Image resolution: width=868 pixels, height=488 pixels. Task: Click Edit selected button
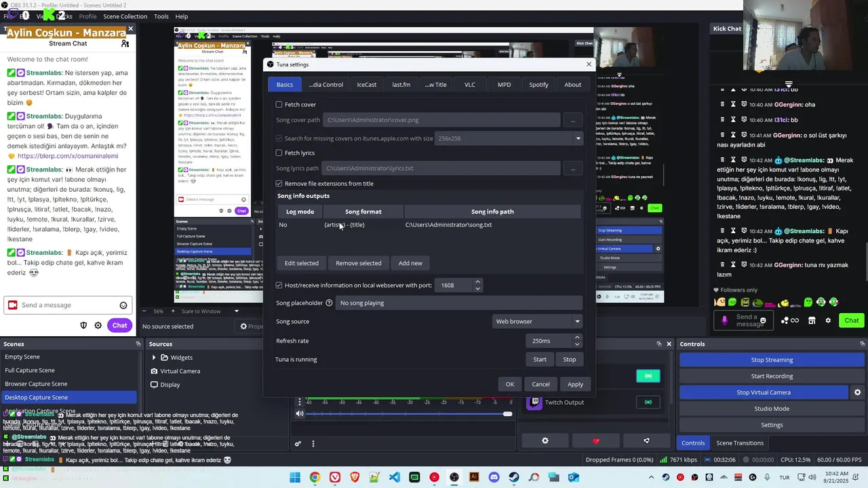301,263
